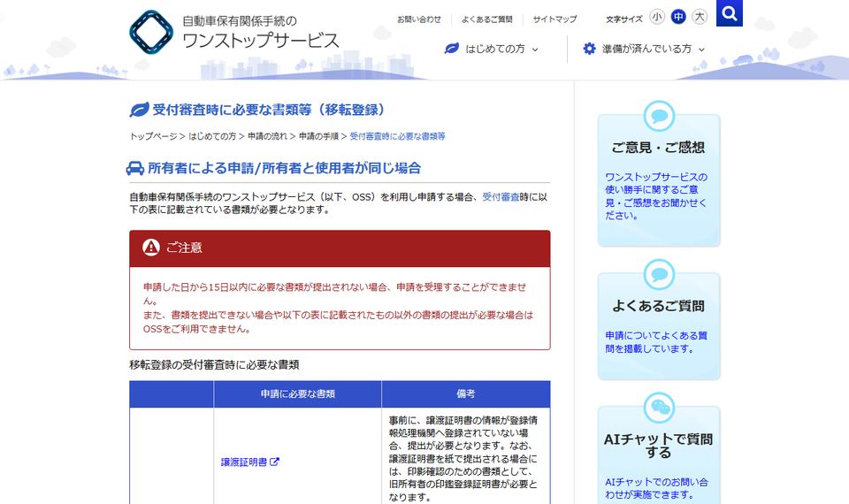
Task: Open the 譲渡証明書 document link
Action: (x=244, y=462)
